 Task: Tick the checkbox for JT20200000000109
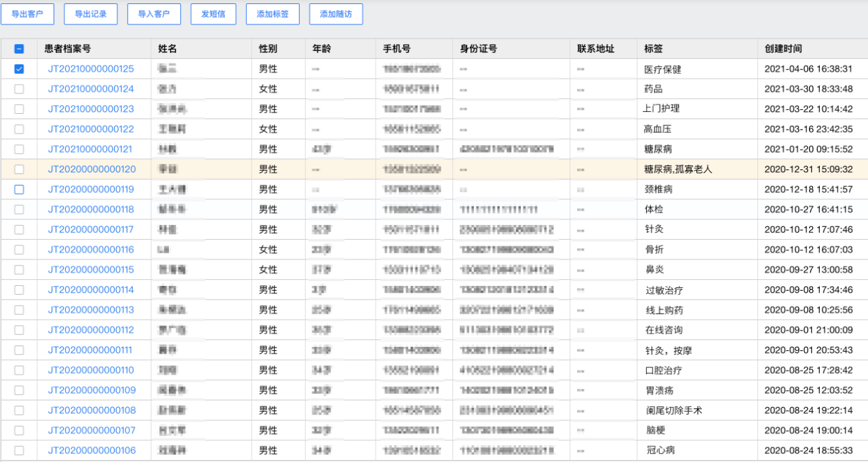point(19,390)
